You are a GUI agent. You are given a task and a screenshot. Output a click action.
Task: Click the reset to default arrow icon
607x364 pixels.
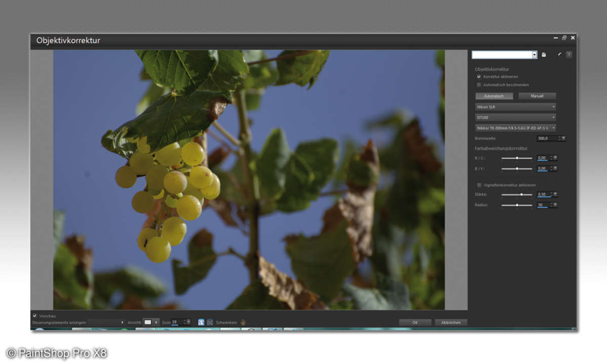click(560, 55)
